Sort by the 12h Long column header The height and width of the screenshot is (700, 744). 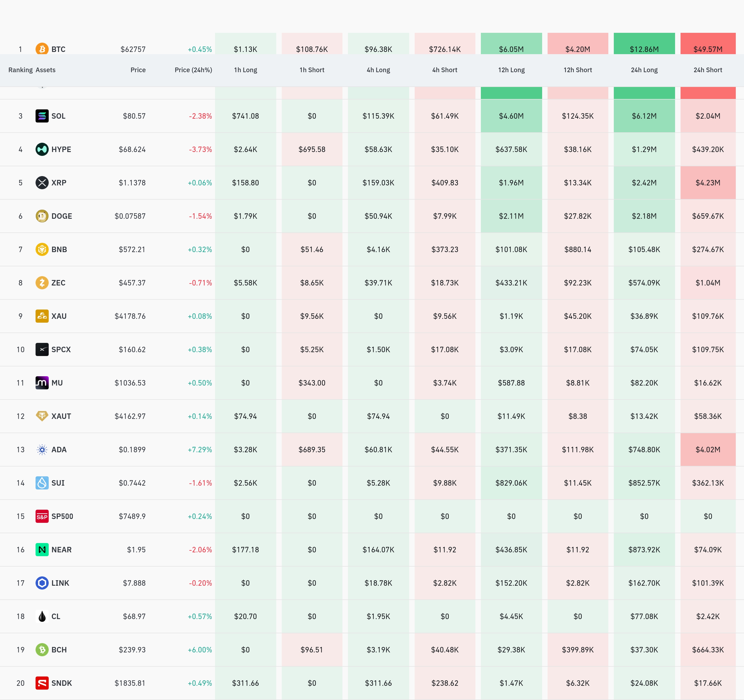(x=511, y=70)
